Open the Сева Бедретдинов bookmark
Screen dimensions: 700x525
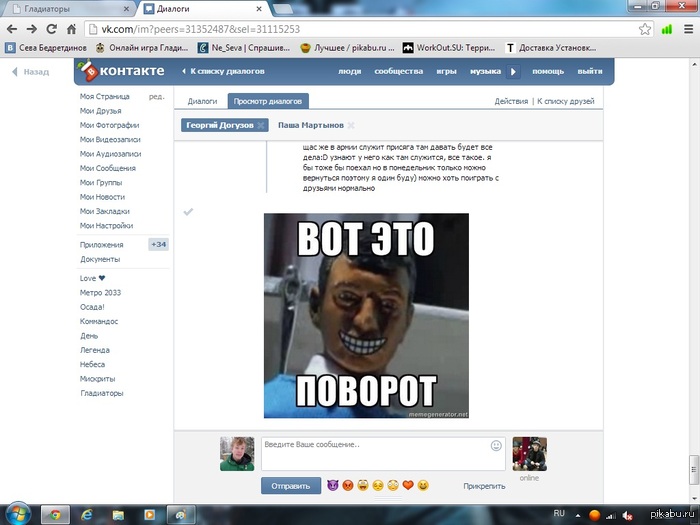tap(46, 48)
